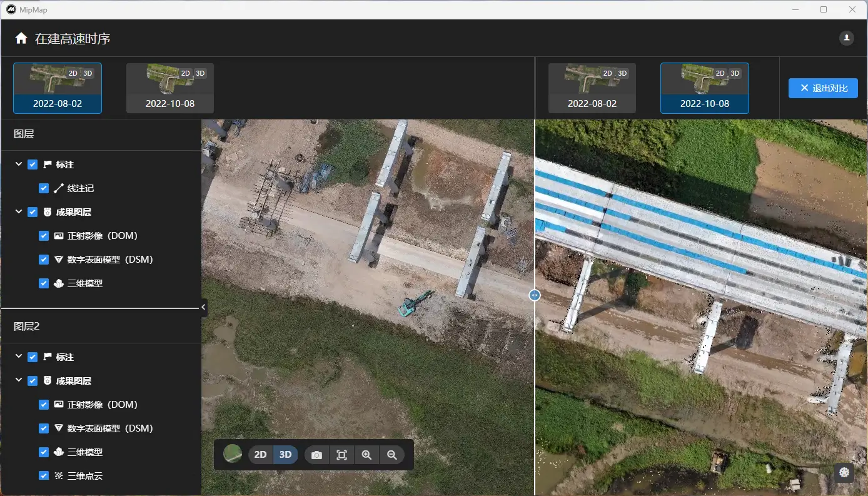Zoom in using the magnifier plus icon

tap(367, 455)
